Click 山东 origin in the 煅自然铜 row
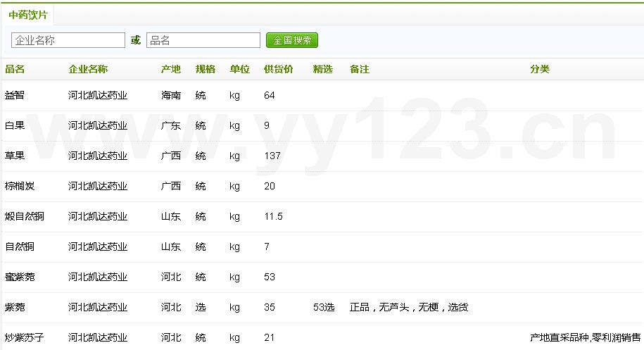The width and height of the screenshot is (644, 350). (x=171, y=216)
